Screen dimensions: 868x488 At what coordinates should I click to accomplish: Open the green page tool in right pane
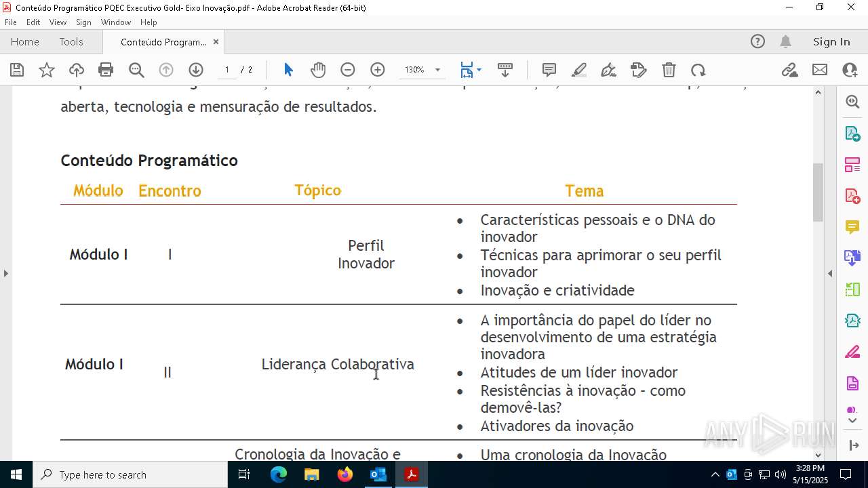(x=852, y=289)
